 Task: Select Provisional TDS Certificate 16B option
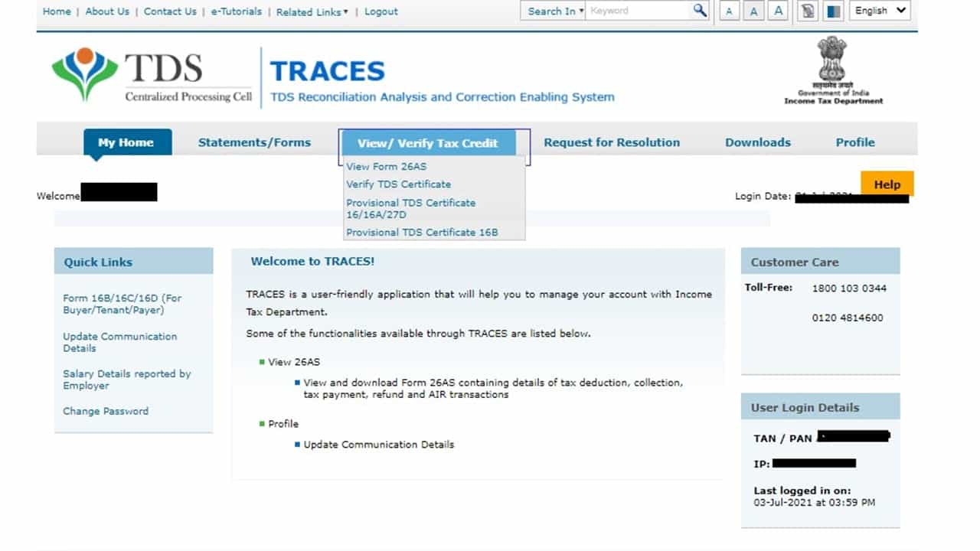point(422,233)
